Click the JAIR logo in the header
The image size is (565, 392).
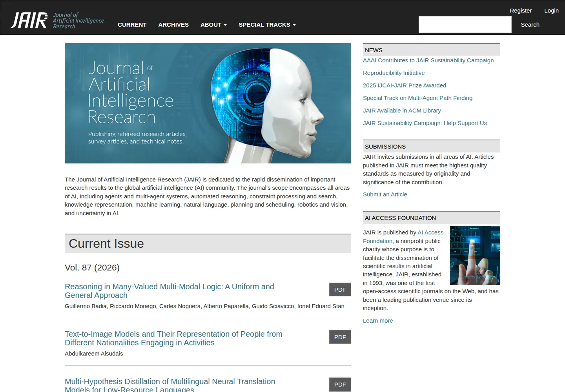coord(57,20)
